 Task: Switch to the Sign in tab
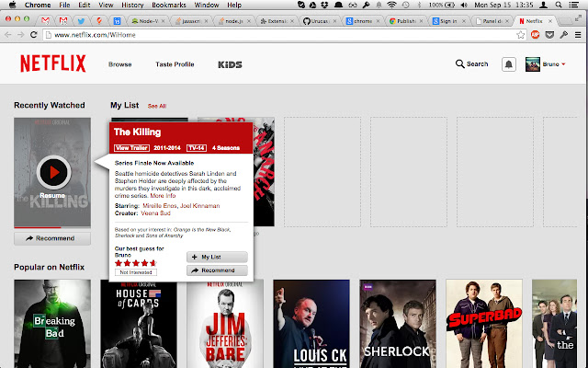[x=447, y=21]
